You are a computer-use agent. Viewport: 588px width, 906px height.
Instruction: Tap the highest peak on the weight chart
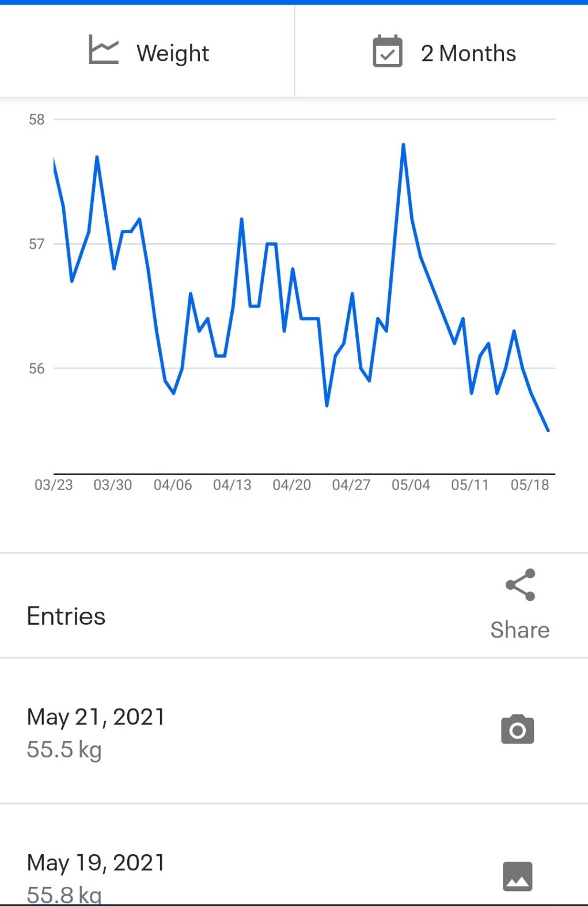pyautogui.click(x=403, y=145)
